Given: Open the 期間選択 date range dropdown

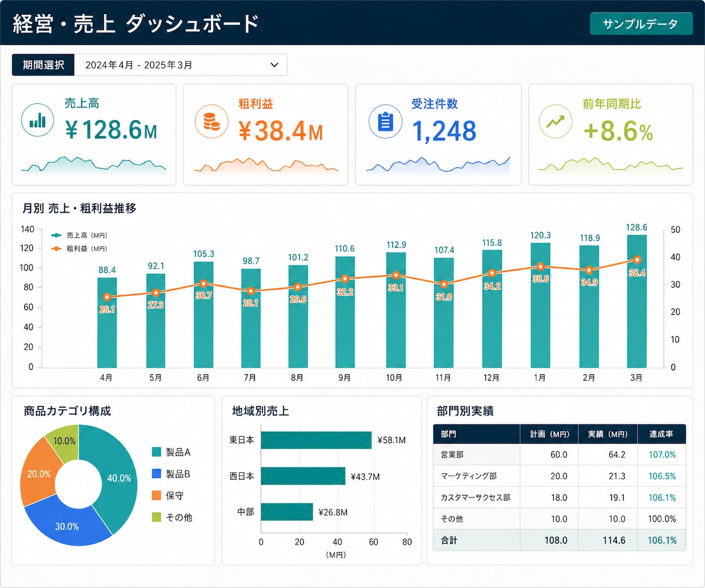Looking at the screenshot, I should (x=181, y=65).
